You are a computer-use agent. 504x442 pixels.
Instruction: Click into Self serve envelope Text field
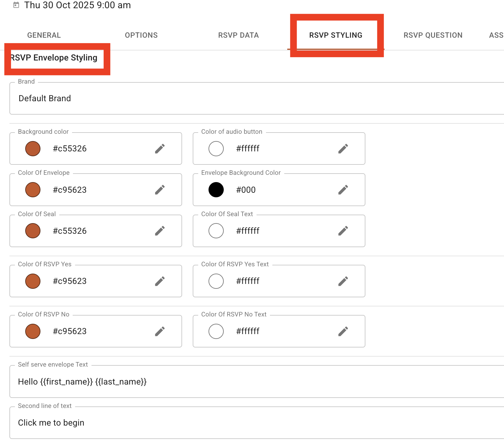click(x=255, y=382)
